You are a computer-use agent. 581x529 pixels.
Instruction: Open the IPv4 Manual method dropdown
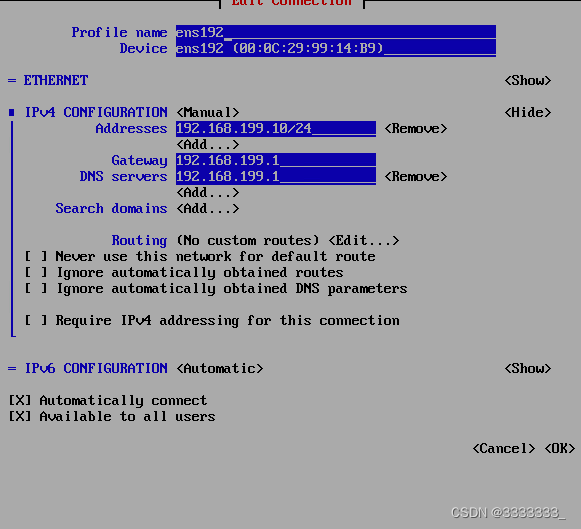click(208, 112)
